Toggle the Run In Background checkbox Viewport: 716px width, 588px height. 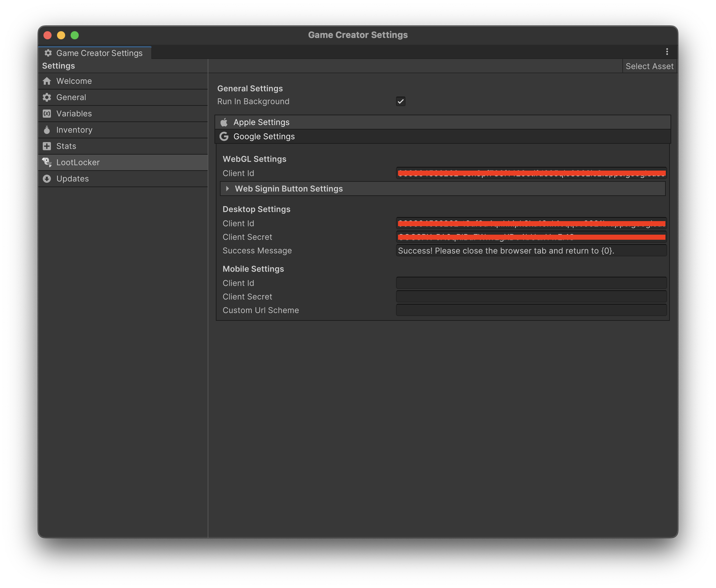pos(400,101)
